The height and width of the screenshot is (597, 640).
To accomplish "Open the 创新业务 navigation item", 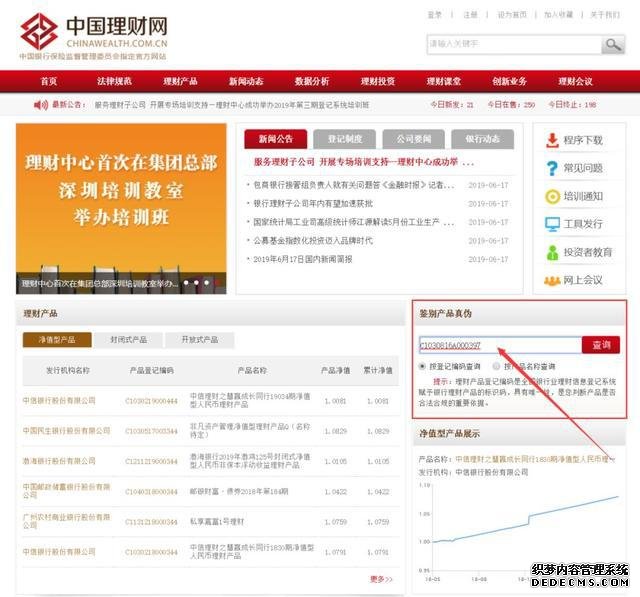I will [509, 81].
